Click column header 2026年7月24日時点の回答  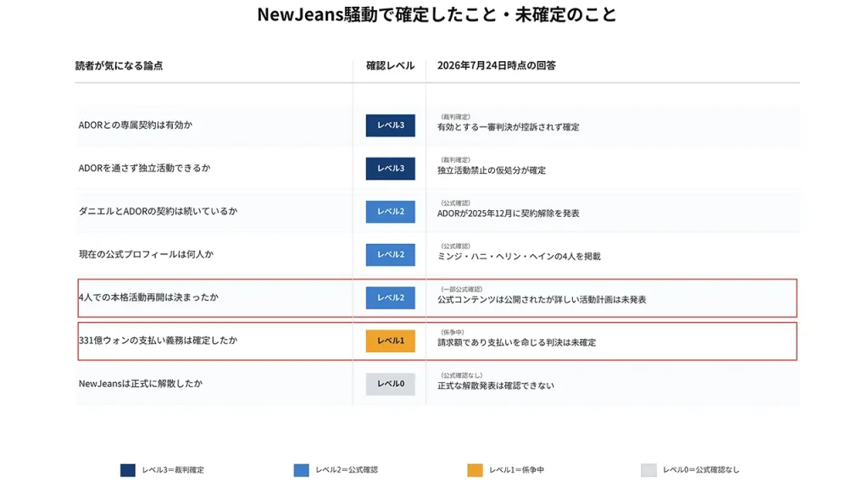pyautogui.click(x=497, y=66)
